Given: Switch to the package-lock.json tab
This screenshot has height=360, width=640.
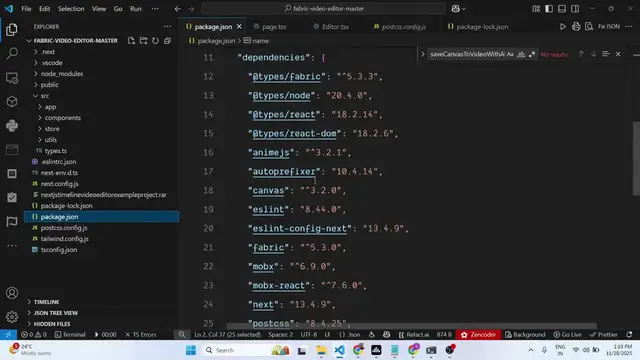Looking at the screenshot, I should [482, 27].
